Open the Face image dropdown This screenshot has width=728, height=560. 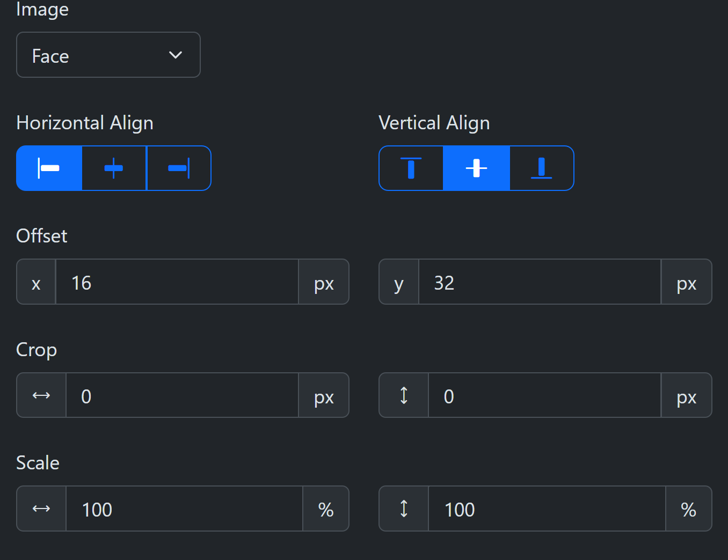point(108,55)
